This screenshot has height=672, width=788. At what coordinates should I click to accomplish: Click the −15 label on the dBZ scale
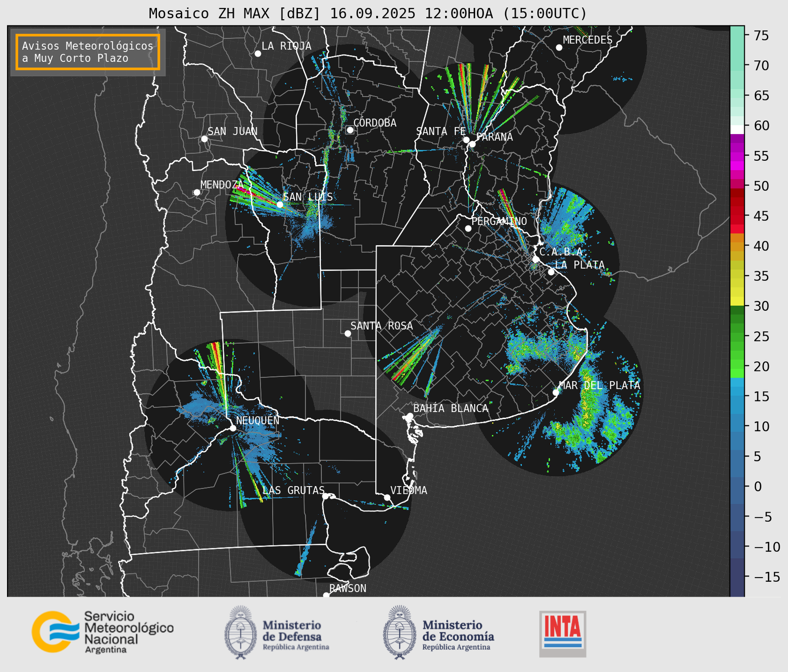[x=767, y=577]
